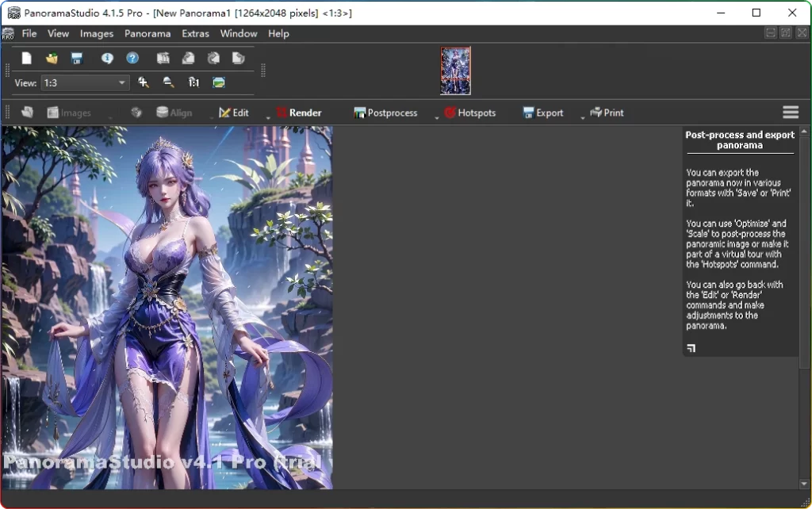Click the 3D cube icon before Align
812x509 pixels.
tap(136, 113)
